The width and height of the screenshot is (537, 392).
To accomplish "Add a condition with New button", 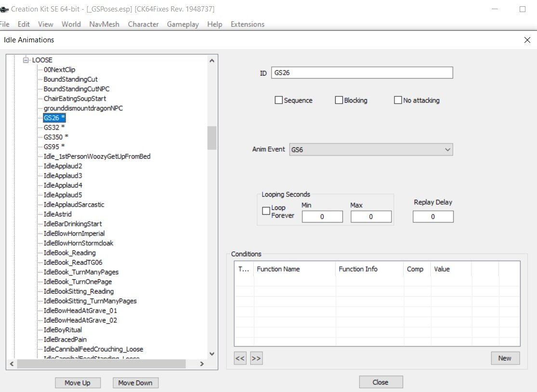I will coord(505,358).
